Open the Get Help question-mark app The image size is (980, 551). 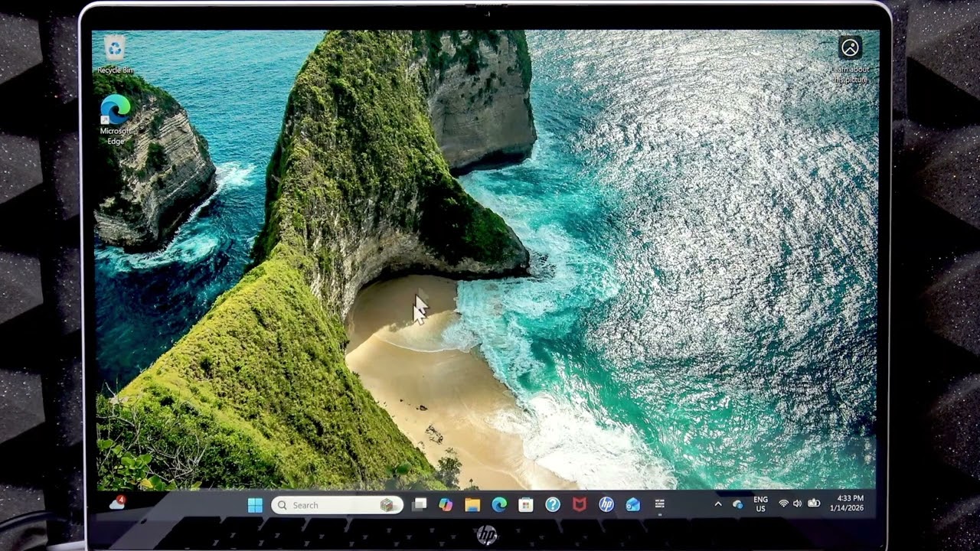(x=553, y=504)
